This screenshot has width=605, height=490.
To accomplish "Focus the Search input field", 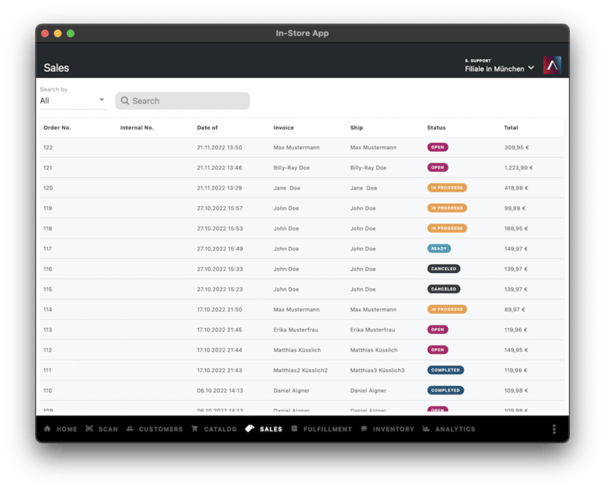I will (182, 101).
